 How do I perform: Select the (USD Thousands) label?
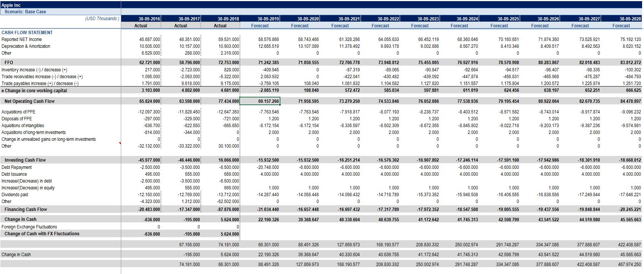pyautogui.click(x=102, y=19)
